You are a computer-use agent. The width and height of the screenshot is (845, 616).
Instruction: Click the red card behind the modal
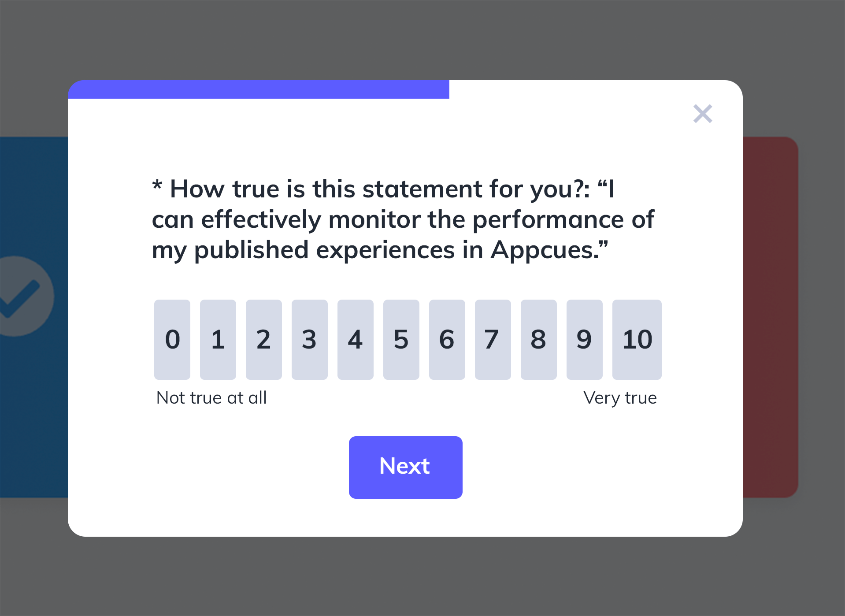pos(770,317)
